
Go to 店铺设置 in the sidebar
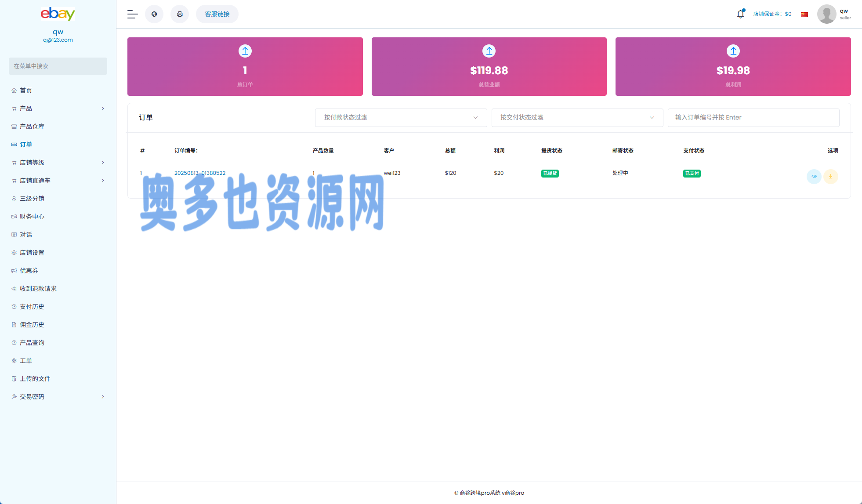tap(32, 253)
